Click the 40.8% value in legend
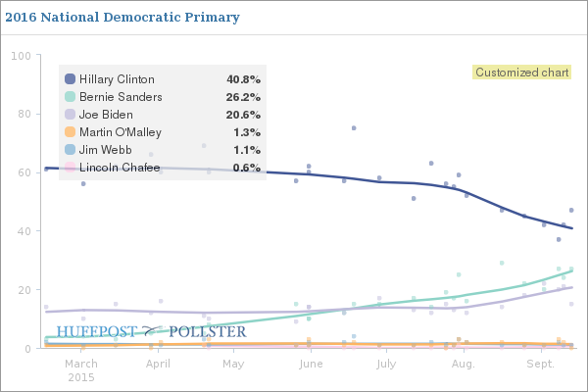This screenshot has height=392, width=588. click(243, 79)
